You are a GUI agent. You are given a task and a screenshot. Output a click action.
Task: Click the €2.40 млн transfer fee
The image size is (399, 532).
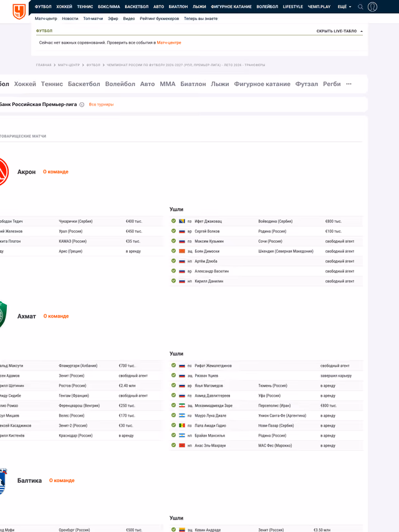[x=127, y=386]
